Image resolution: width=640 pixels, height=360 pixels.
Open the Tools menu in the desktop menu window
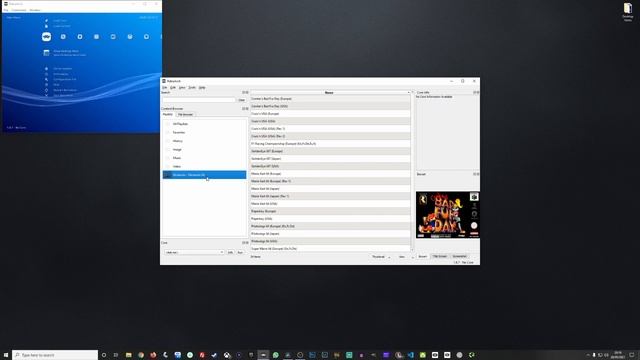coord(192,87)
